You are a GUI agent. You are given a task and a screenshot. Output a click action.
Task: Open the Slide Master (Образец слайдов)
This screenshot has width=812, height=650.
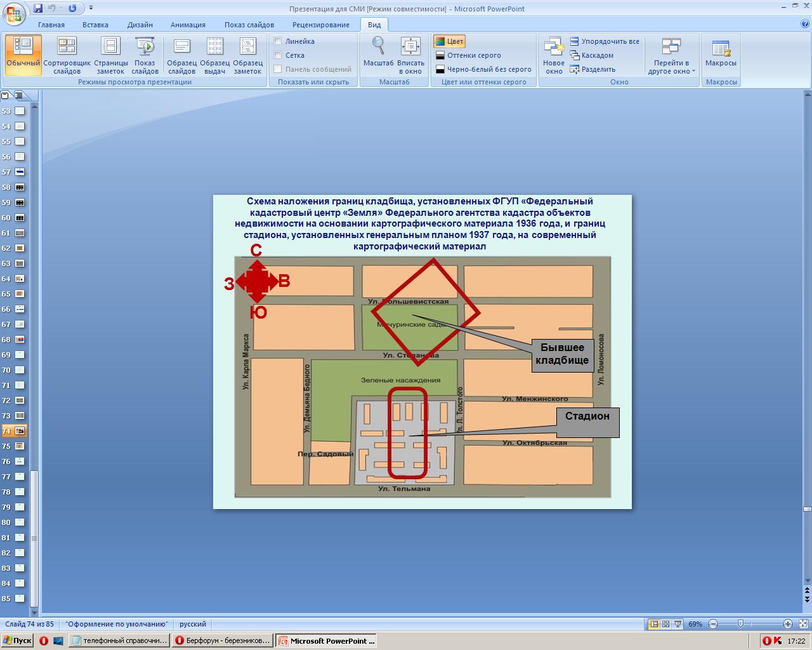click(181, 55)
